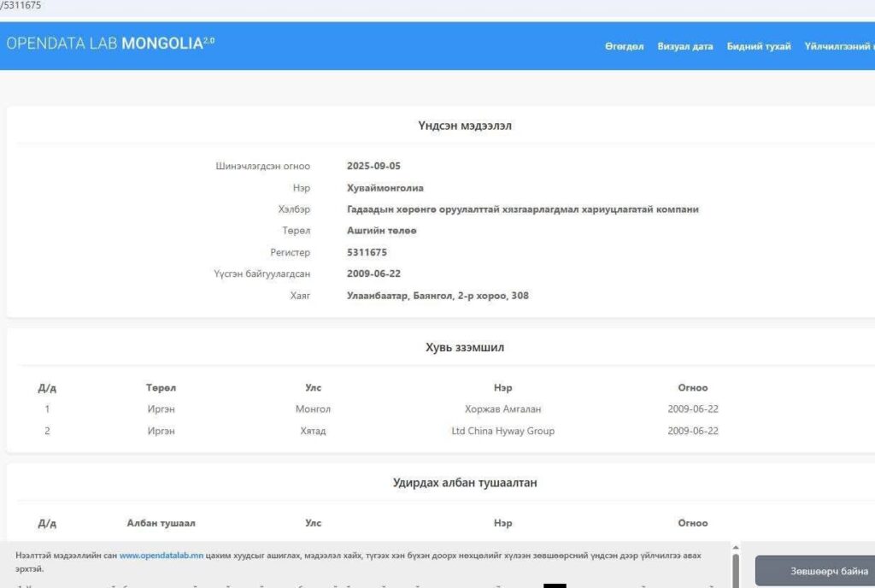Image resolution: width=875 pixels, height=588 pixels.
Task: Click the Төрөл column header in shareholders table
Action: point(161,388)
